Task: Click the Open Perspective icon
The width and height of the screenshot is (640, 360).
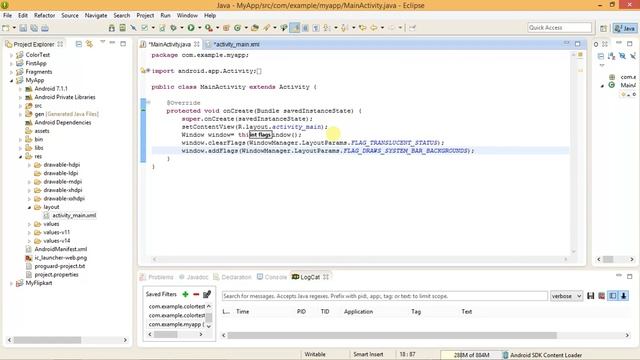Action: click(x=603, y=28)
